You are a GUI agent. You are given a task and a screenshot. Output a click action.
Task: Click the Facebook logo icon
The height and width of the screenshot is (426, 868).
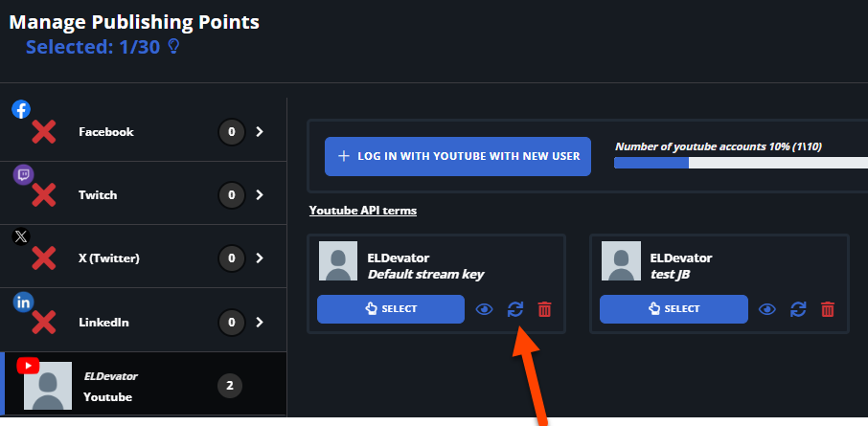point(21,109)
